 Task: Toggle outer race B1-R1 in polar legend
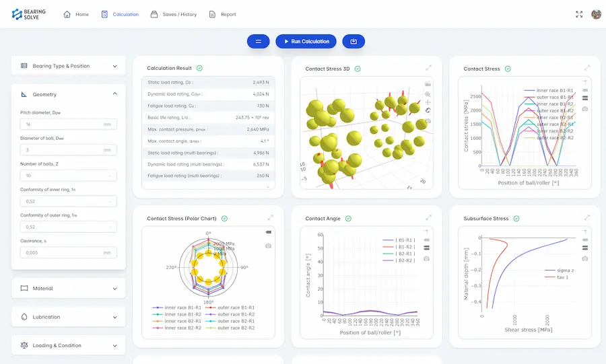pyautogui.click(x=230, y=307)
